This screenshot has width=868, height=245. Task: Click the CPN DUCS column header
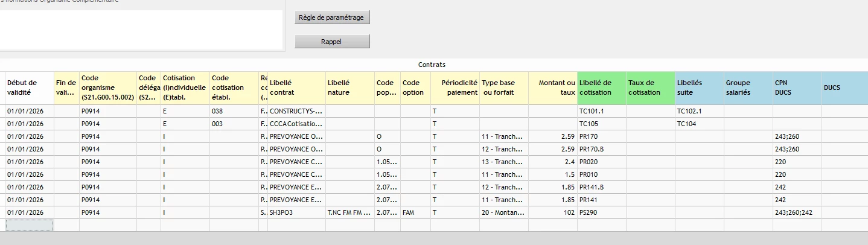click(x=797, y=87)
